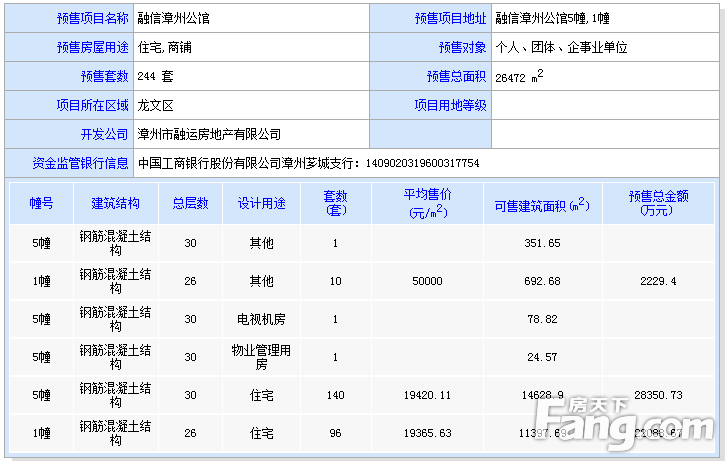Click the 2229.4 total amount cell

pos(658,281)
